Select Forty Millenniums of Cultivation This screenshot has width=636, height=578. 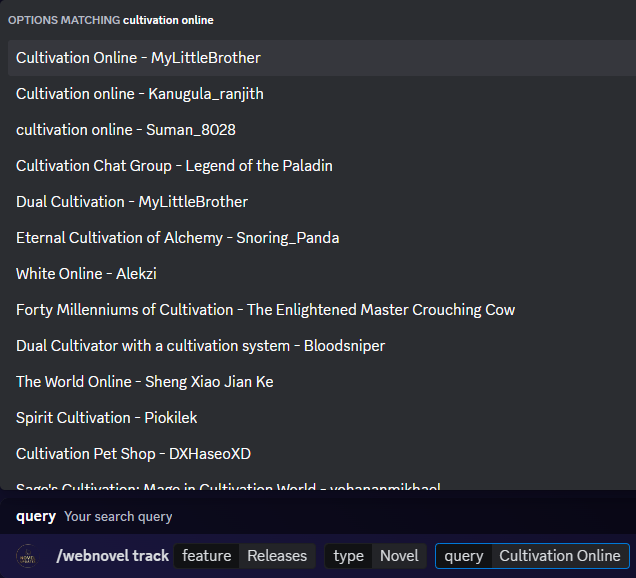265,310
